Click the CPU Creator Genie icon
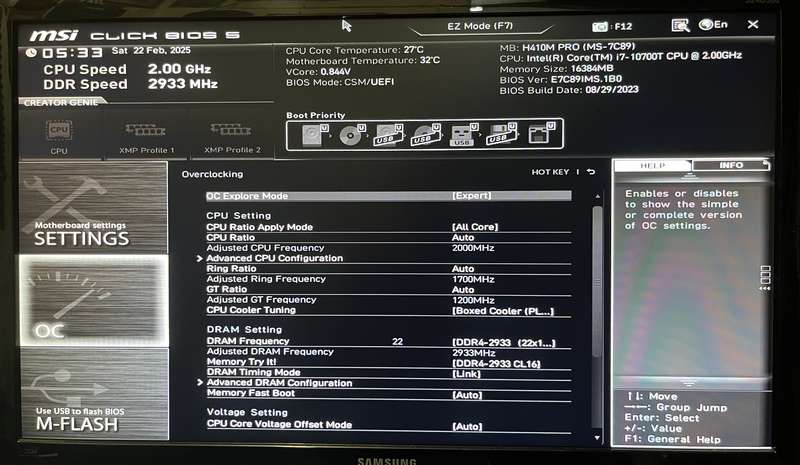This screenshot has width=800, height=465. click(x=59, y=131)
